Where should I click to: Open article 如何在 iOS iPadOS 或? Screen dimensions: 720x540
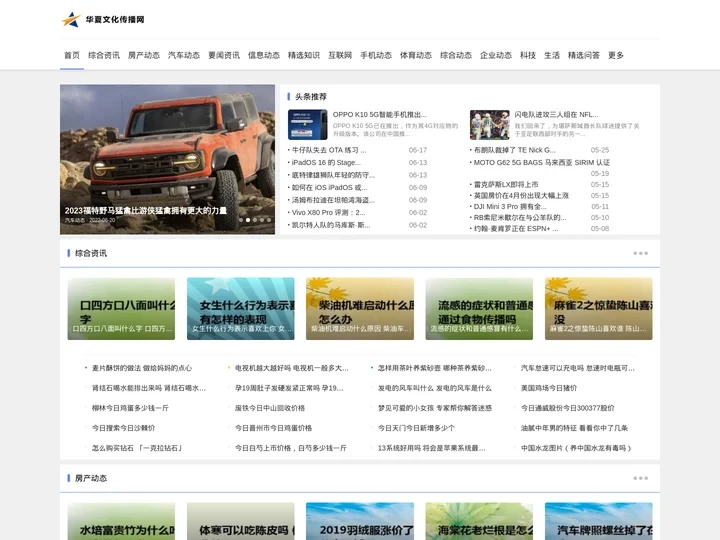329,187
